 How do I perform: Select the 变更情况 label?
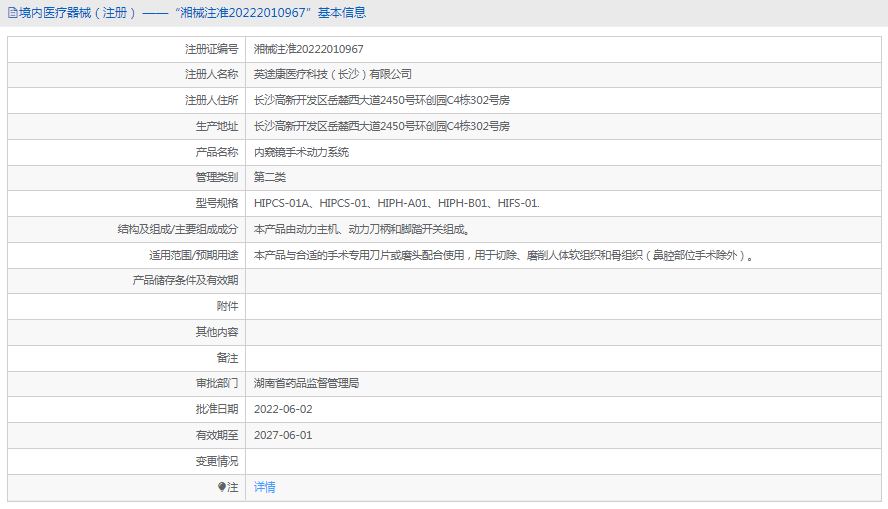coord(217,461)
